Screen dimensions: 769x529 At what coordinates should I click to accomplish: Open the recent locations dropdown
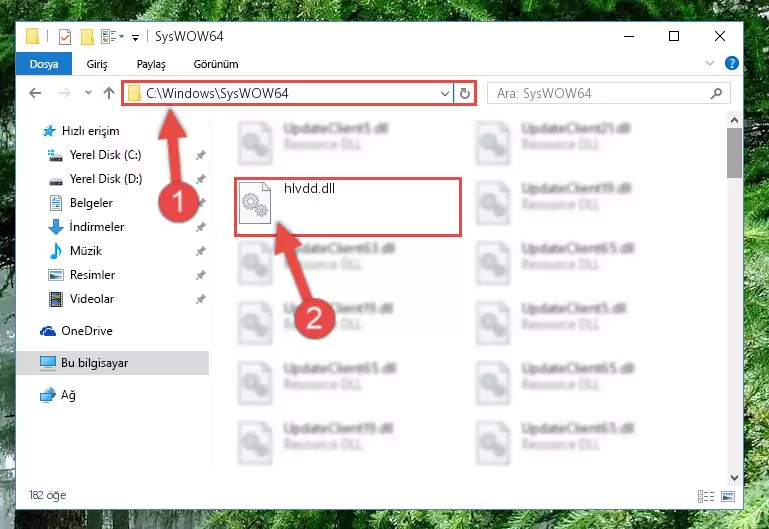(88, 92)
